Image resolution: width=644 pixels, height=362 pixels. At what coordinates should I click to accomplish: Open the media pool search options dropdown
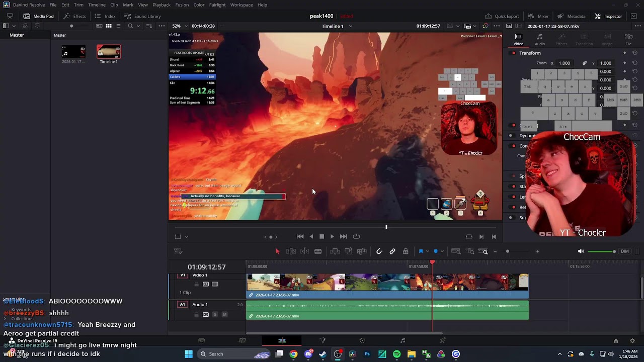pyautogui.click(x=139, y=26)
